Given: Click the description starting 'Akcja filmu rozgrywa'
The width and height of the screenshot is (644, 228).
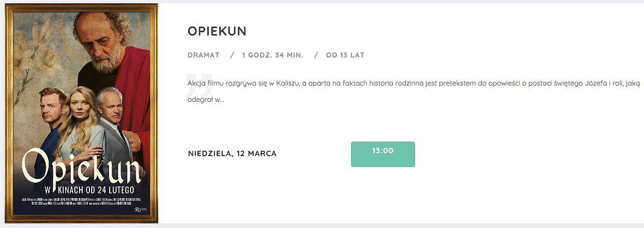Looking at the screenshot, I should (x=414, y=92).
